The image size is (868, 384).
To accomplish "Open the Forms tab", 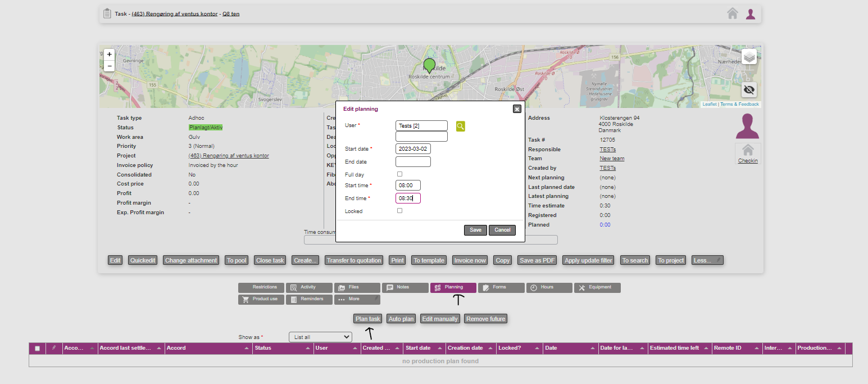I will coord(501,287).
